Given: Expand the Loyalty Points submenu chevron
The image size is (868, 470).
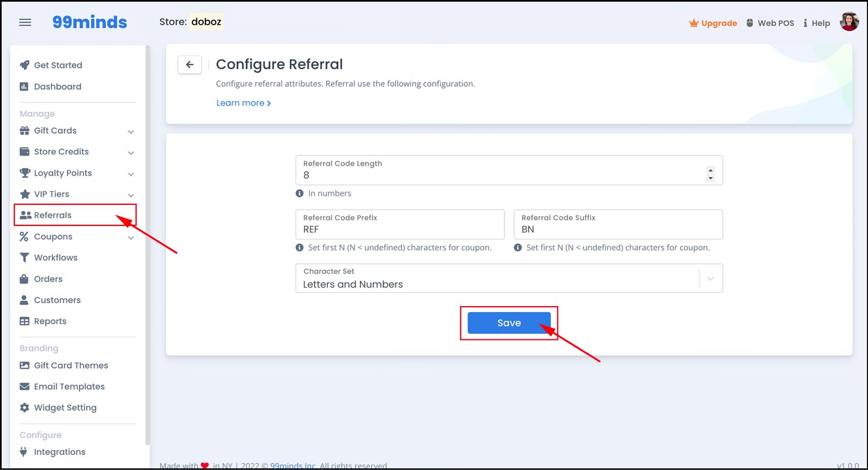Looking at the screenshot, I should [x=131, y=174].
